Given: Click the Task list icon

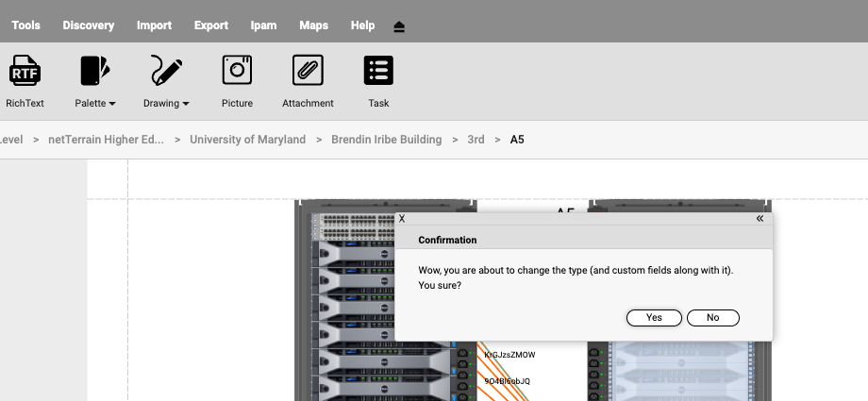Looking at the screenshot, I should (x=378, y=71).
